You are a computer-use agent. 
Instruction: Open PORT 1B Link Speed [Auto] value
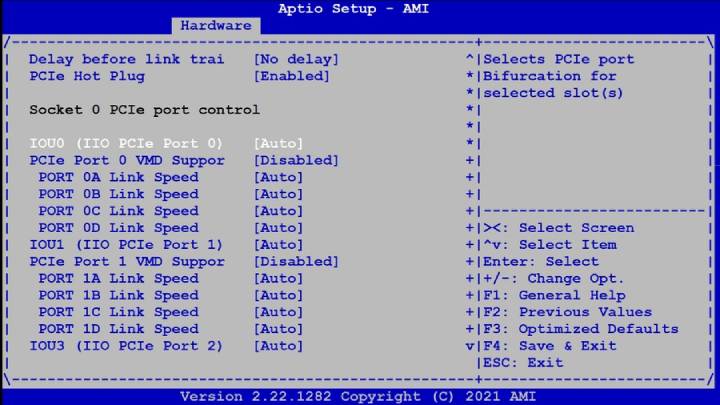tap(278, 295)
